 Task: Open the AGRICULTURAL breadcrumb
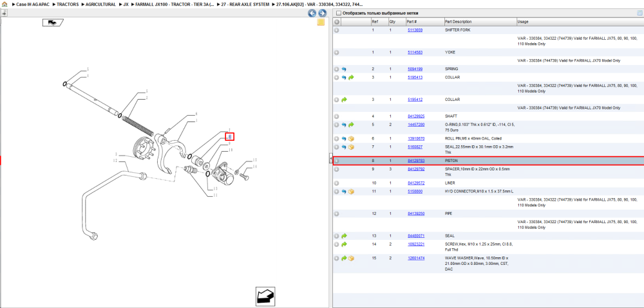(100, 4)
